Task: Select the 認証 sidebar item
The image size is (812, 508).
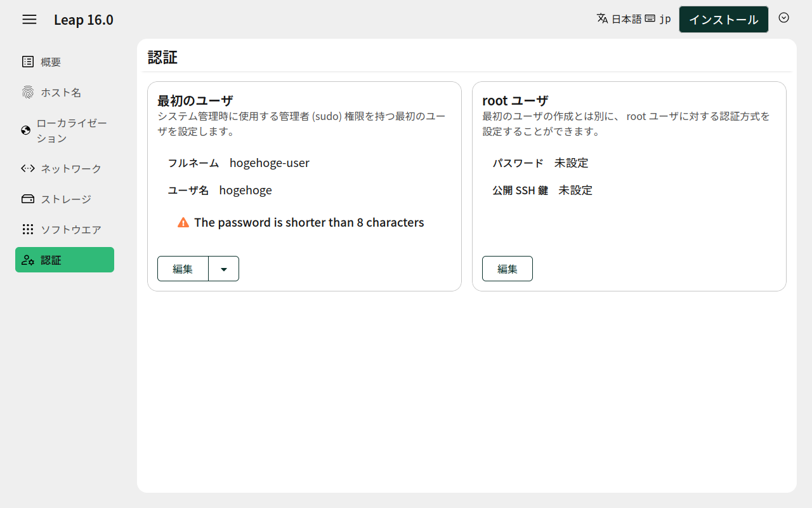Action: 65,260
